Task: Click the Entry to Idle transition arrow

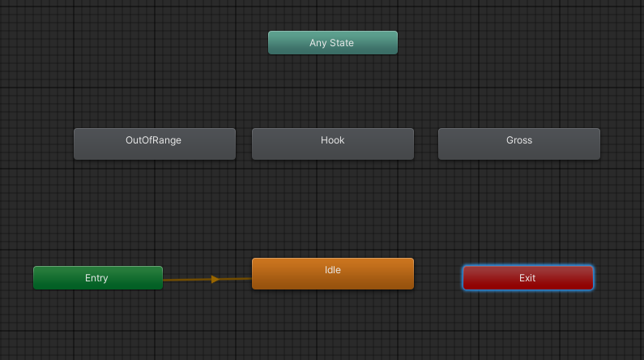Action: point(215,280)
